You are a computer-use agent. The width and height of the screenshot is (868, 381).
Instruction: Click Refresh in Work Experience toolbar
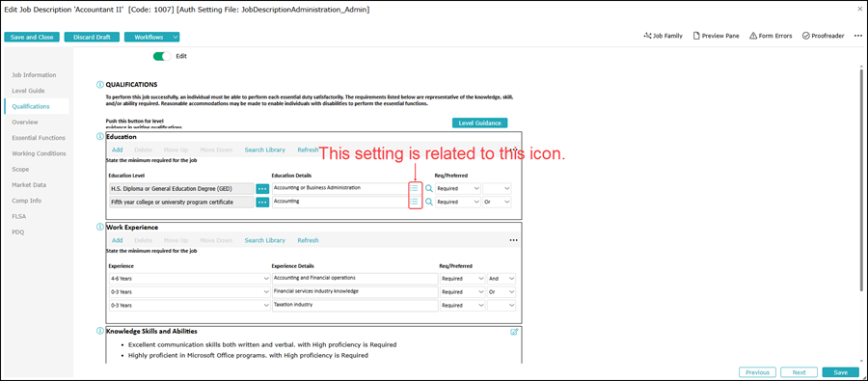(x=308, y=240)
